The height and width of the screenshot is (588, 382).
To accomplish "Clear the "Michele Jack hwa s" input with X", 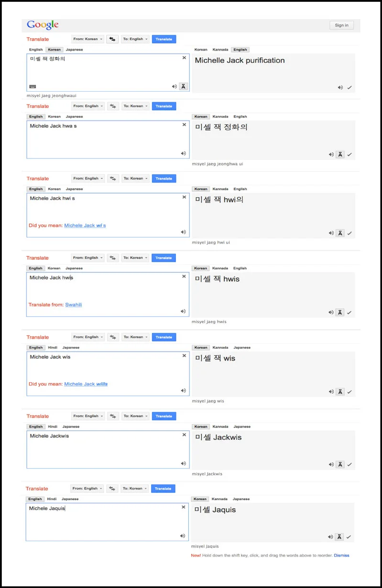I will click(184, 125).
